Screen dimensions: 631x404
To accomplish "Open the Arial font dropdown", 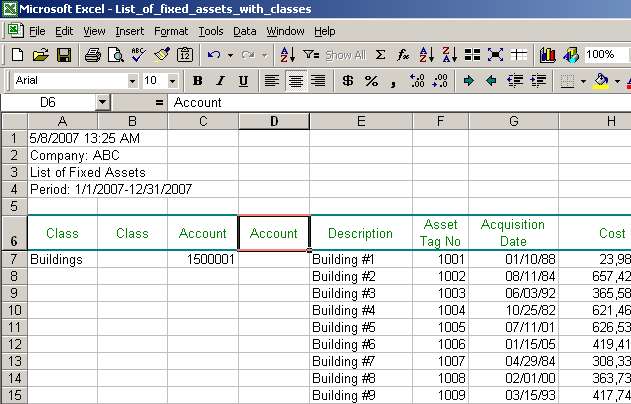I will point(132,81).
